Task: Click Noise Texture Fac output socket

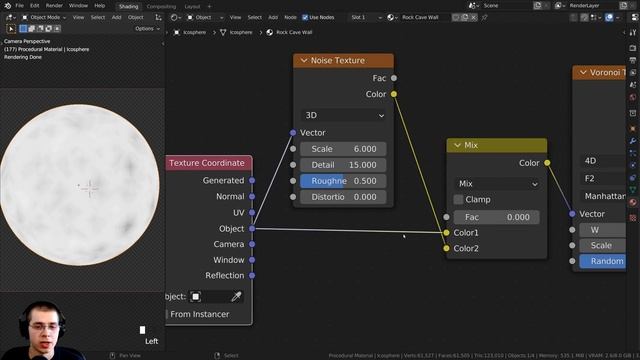Action: coord(393,78)
